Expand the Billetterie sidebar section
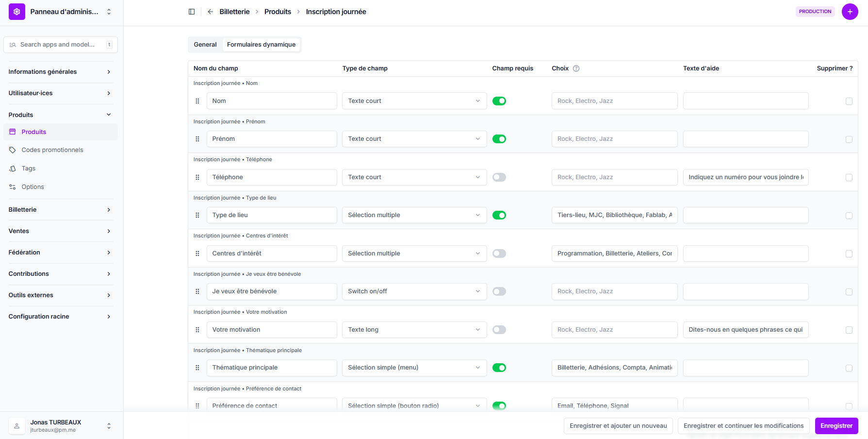This screenshot has width=868, height=439. pos(60,210)
